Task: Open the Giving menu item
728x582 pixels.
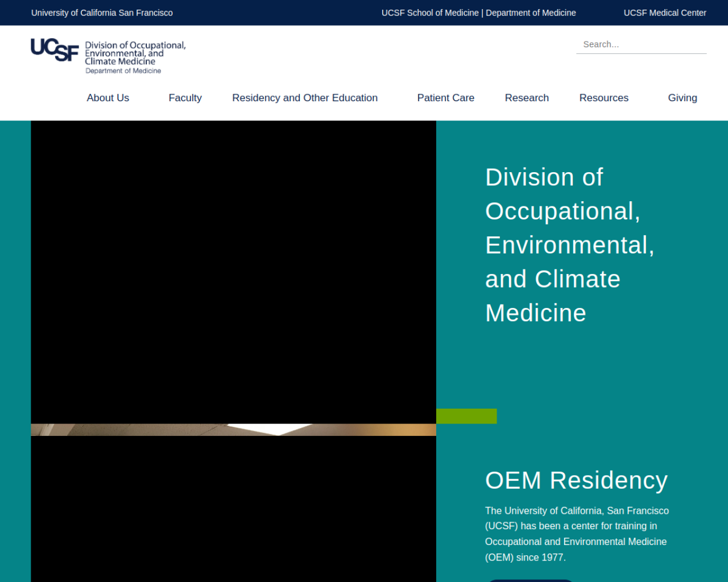Action: point(682,98)
